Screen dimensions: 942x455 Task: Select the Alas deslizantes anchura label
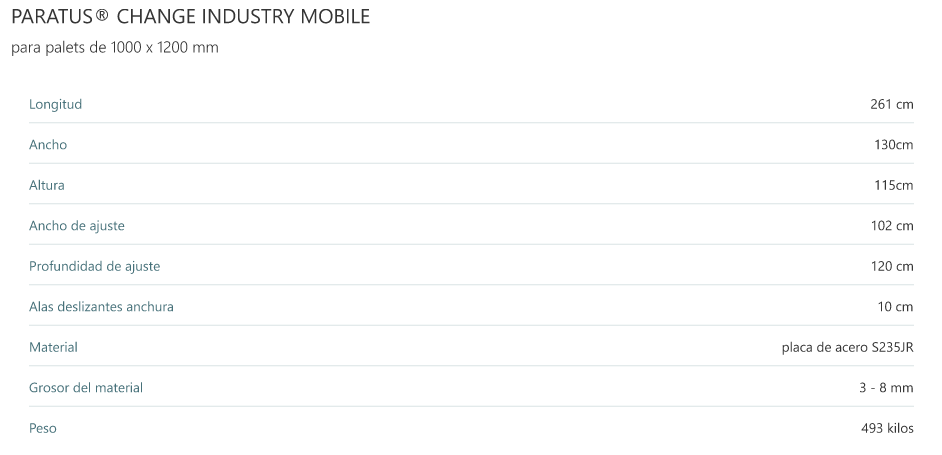101,307
